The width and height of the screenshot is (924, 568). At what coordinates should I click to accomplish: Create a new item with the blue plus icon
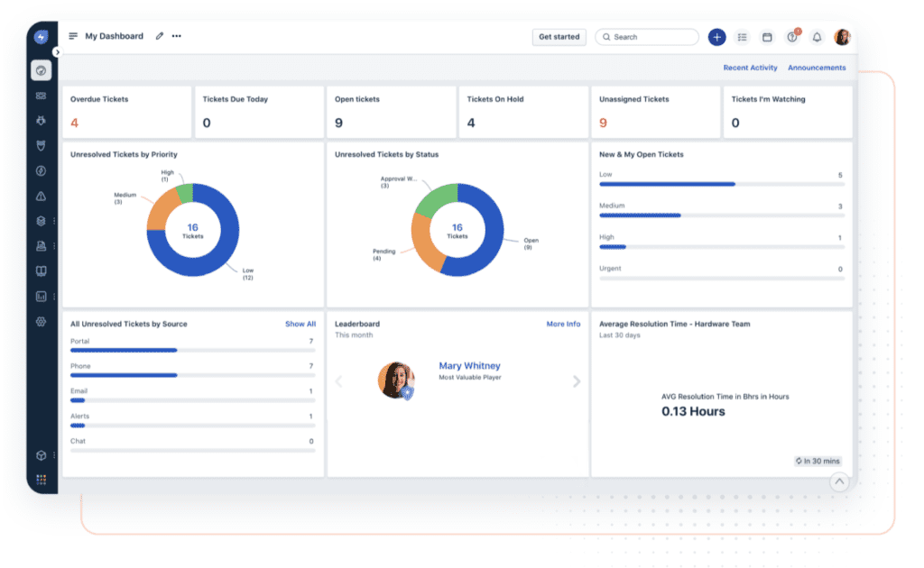[x=717, y=37]
